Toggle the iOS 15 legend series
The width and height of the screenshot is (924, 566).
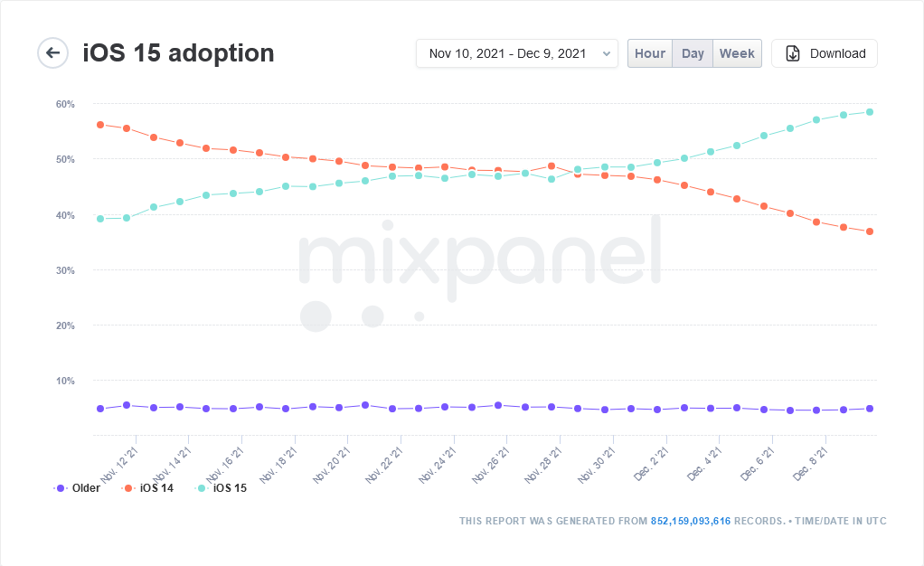point(221,488)
